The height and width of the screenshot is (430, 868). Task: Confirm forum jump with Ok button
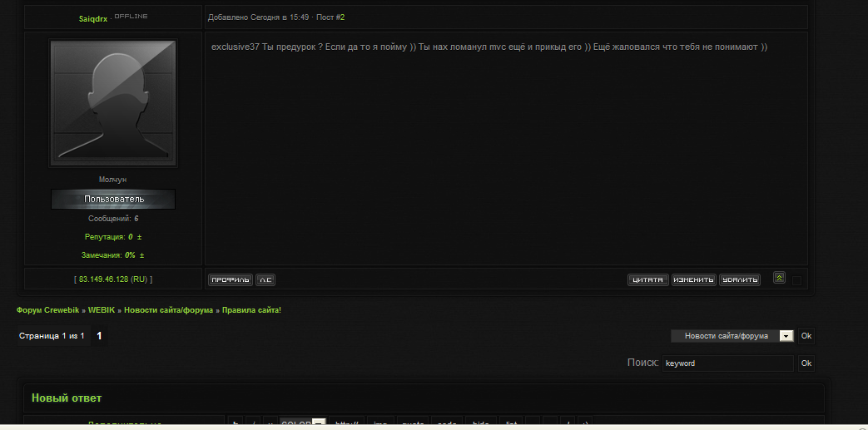[806, 336]
